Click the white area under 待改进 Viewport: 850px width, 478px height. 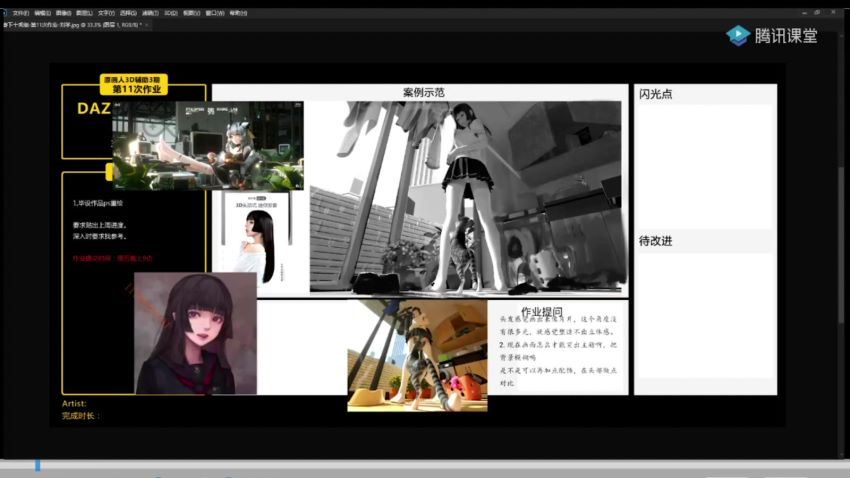click(705, 315)
